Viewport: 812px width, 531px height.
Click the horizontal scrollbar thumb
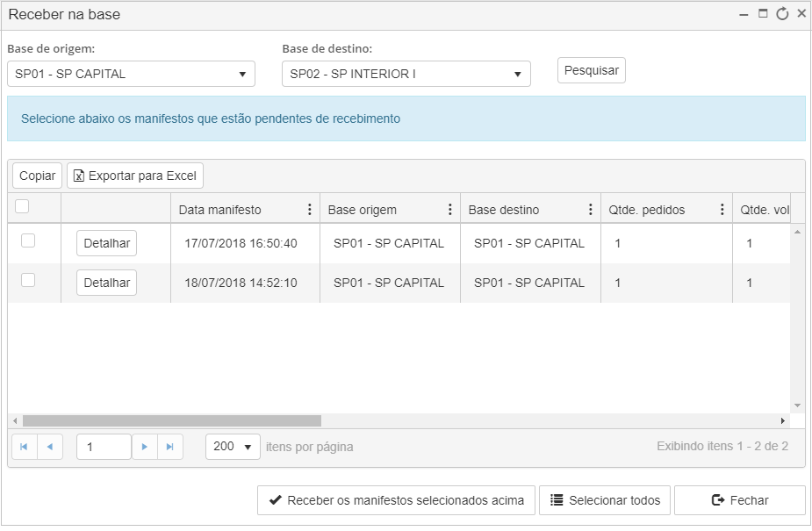coord(172,420)
